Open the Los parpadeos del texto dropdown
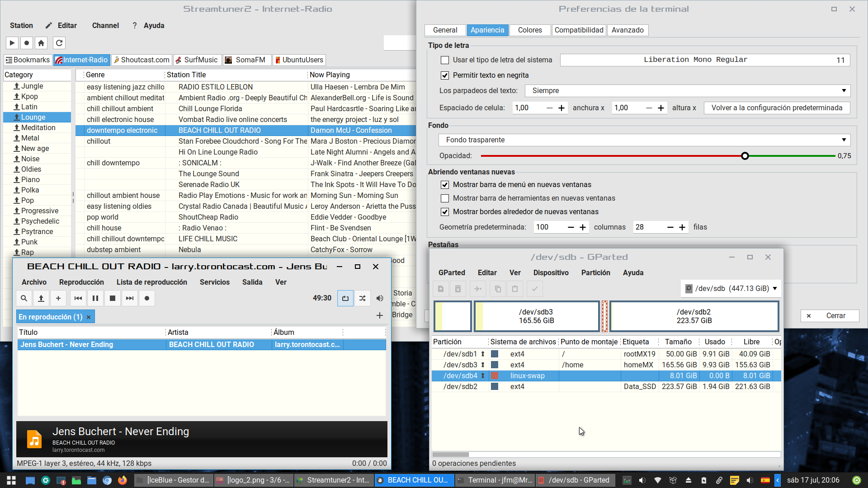The height and width of the screenshot is (488, 868). pyautogui.click(x=687, y=91)
